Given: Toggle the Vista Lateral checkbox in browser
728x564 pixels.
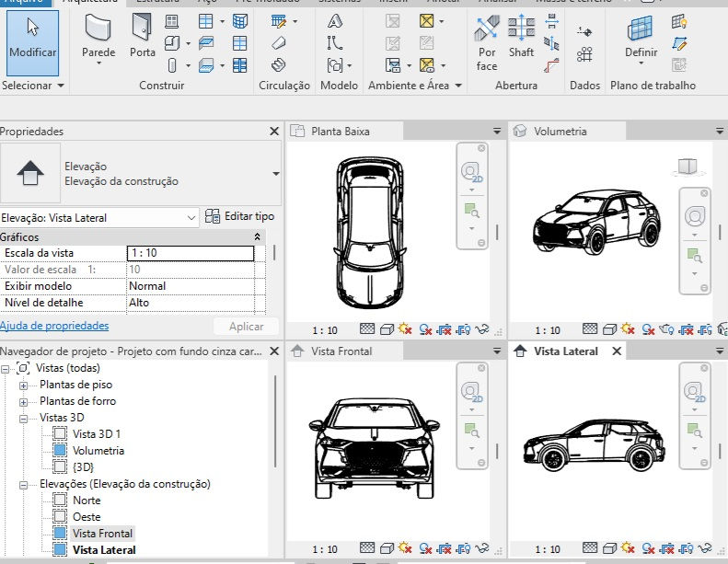Looking at the screenshot, I should (x=60, y=549).
